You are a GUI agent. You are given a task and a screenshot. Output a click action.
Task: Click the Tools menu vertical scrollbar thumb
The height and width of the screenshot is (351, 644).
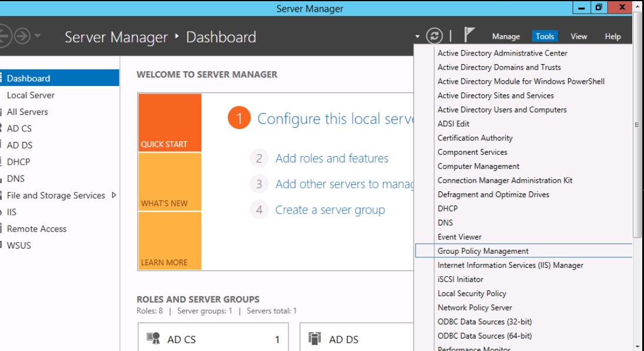tap(637, 125)
